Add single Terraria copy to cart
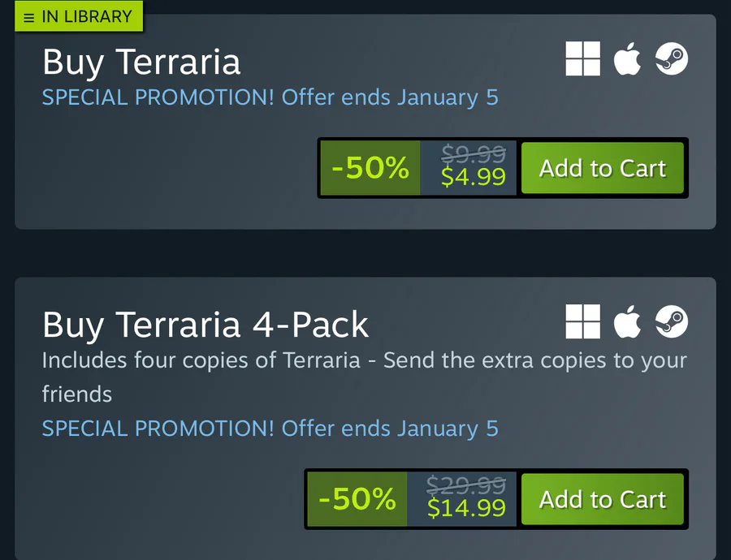 click(603, 168)
